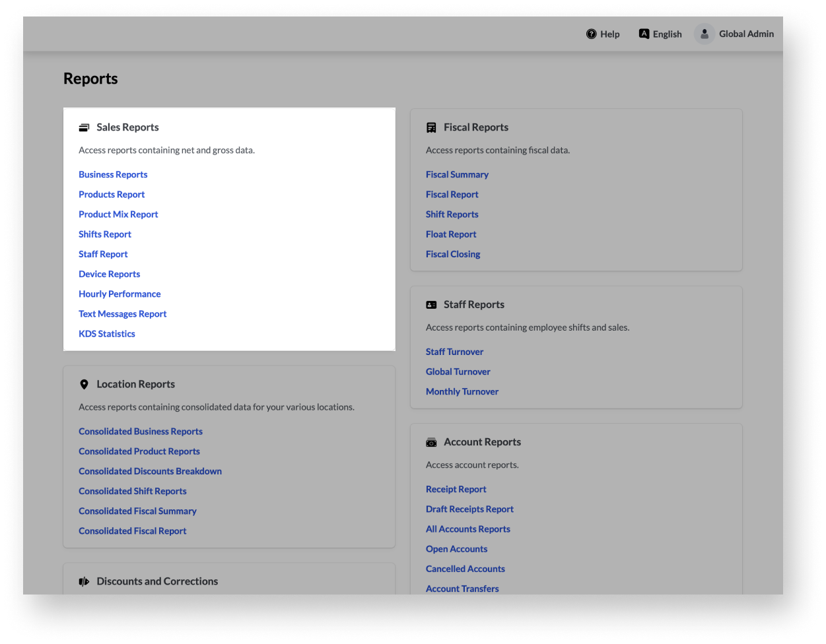Go to Consolidated Fiscal Summary
This screenshot has width=826, height=644.
137,511
